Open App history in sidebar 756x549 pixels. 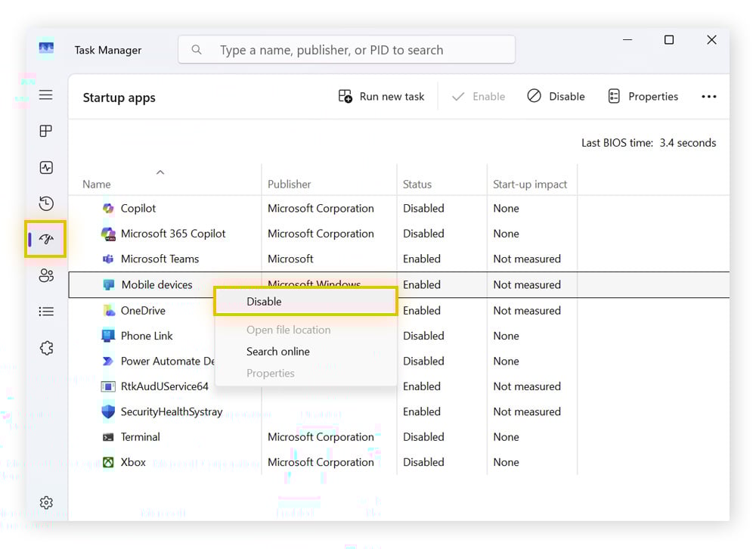[x=46, y=203]
